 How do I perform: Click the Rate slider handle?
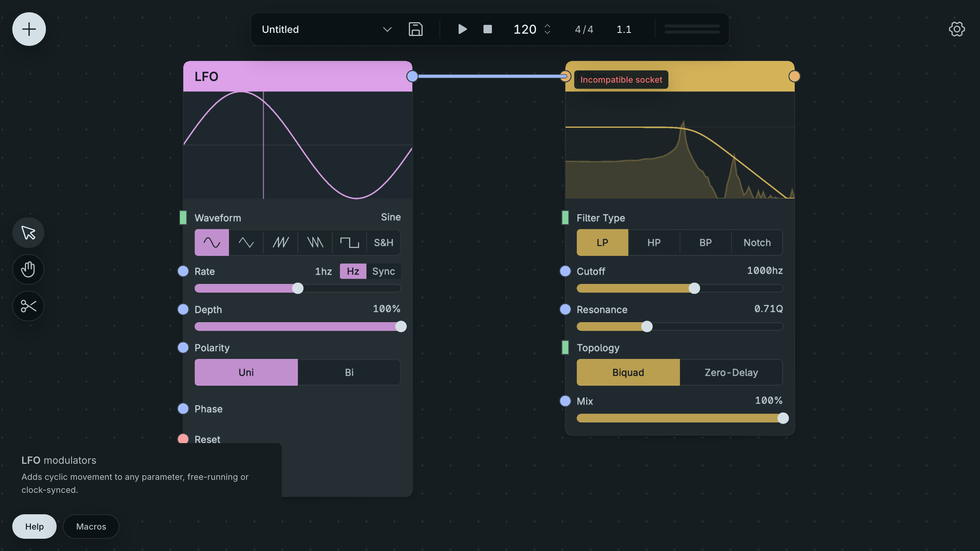(297, 288)
